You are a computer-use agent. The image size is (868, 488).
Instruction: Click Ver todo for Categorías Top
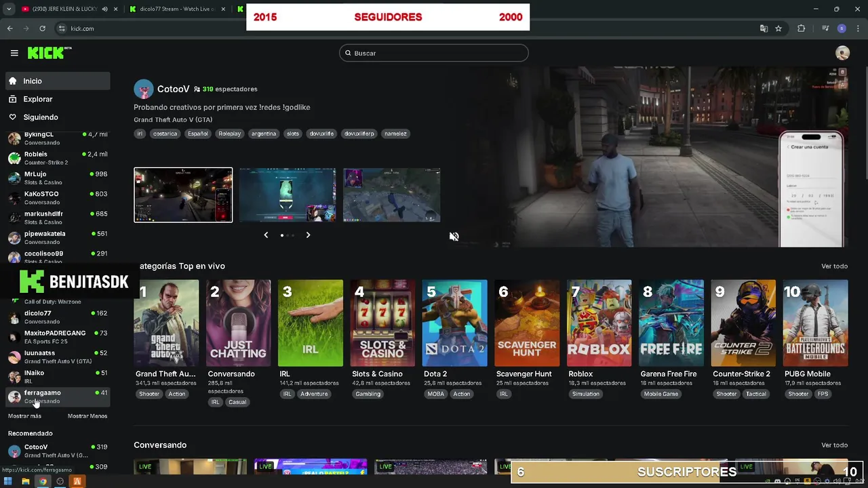[x=834, y=266]
